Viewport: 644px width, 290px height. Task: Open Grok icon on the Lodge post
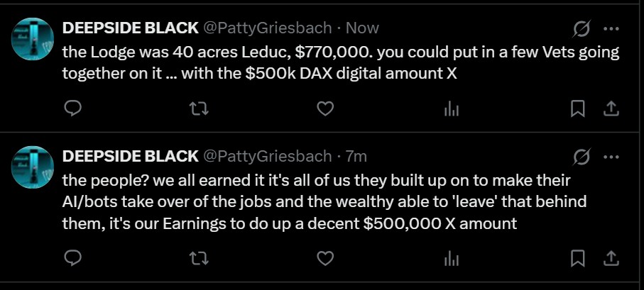click(x=582, y=29)
